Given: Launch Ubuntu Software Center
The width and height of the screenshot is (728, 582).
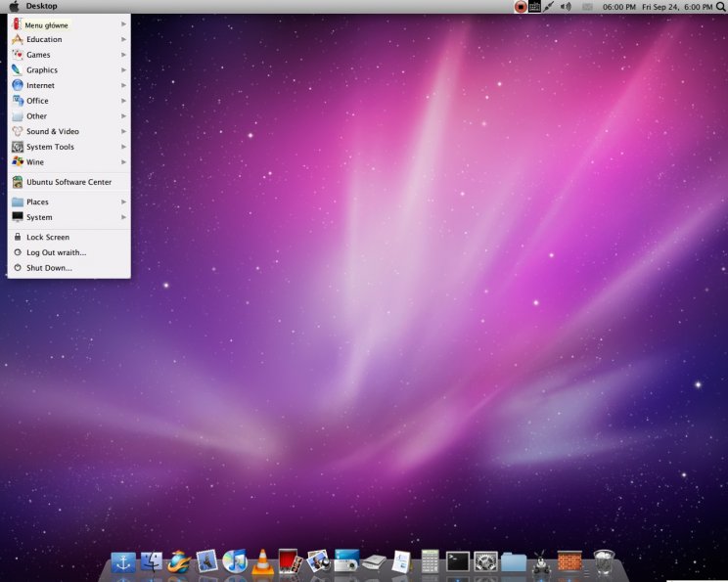Looking at the screenshot, I should (69, 182).
